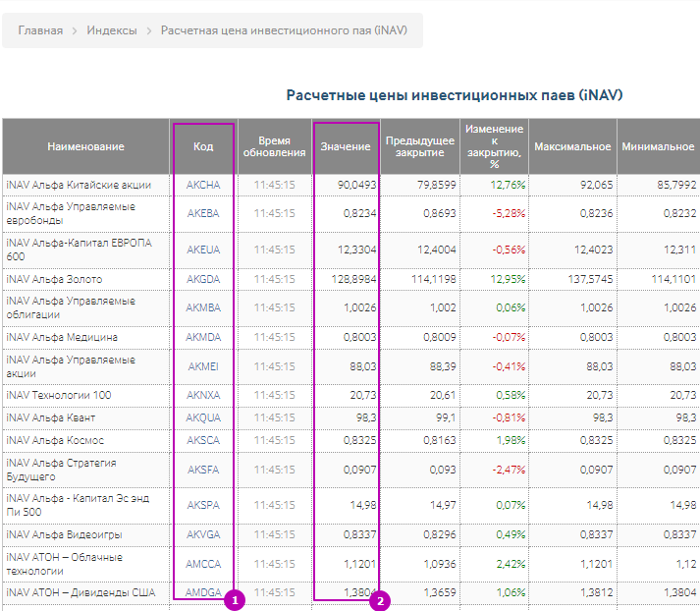Click the Предыдущее закрытие column header

tap(419, 146)
